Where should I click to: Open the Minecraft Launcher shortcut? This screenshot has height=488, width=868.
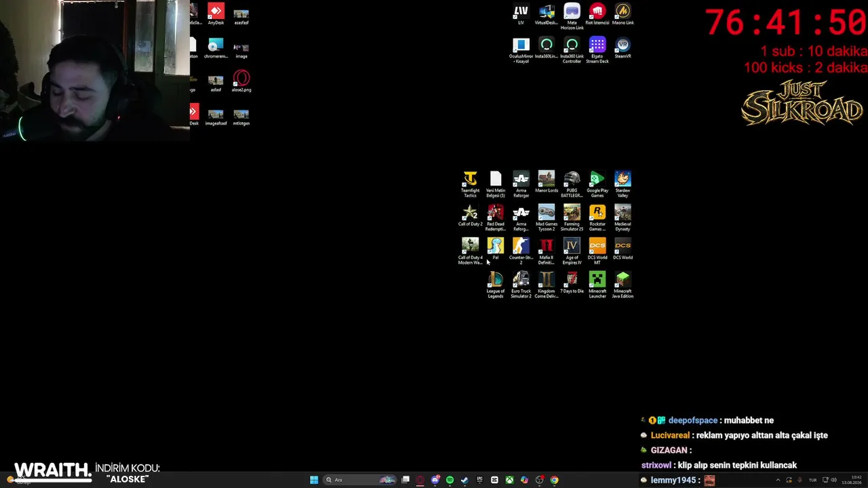click(597, 285)
